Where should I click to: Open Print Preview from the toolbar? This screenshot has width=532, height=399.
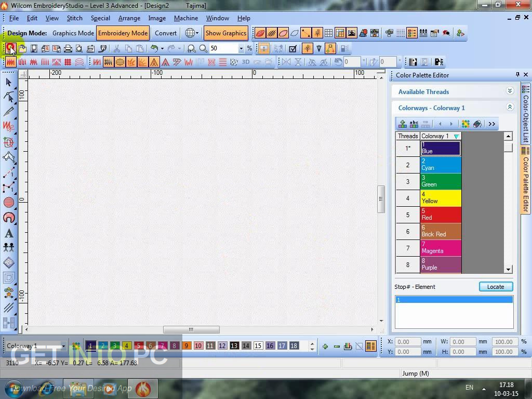pyautogui.click(x=79, y=48)
